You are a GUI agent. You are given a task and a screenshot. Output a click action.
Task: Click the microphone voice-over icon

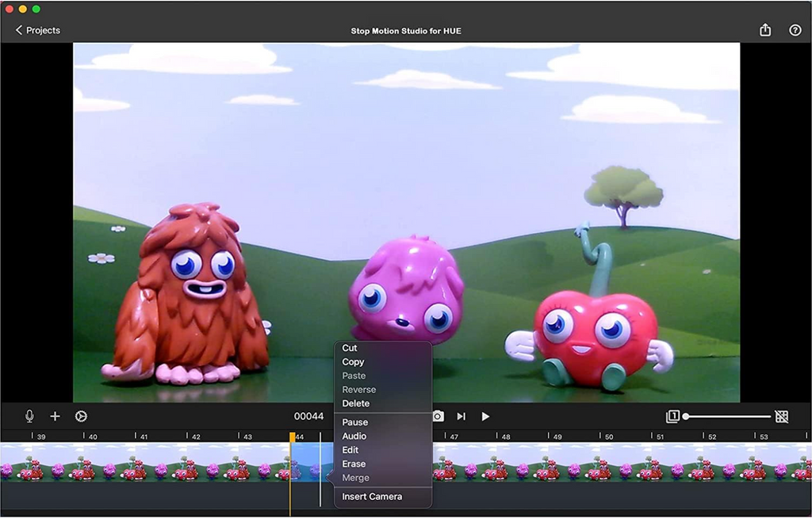(x=29, y=416)
